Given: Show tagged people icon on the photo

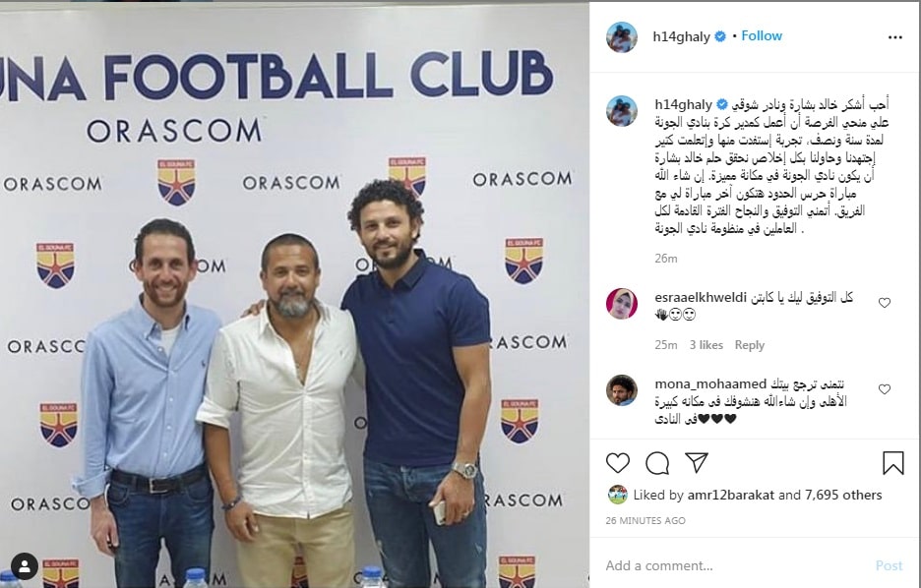Looking at the screenshot, I should click(x=25, y=566).
